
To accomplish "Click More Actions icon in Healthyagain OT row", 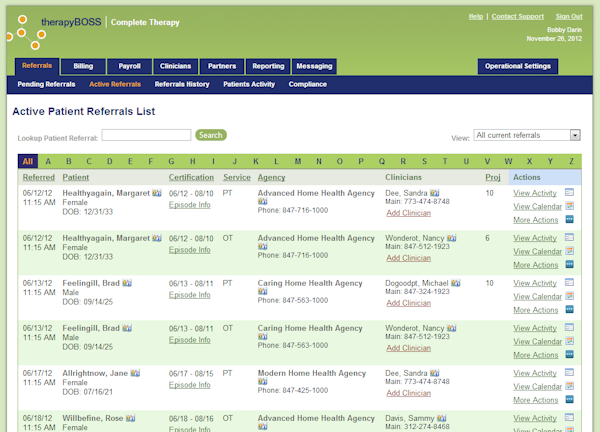I will [x=569, y=264].
